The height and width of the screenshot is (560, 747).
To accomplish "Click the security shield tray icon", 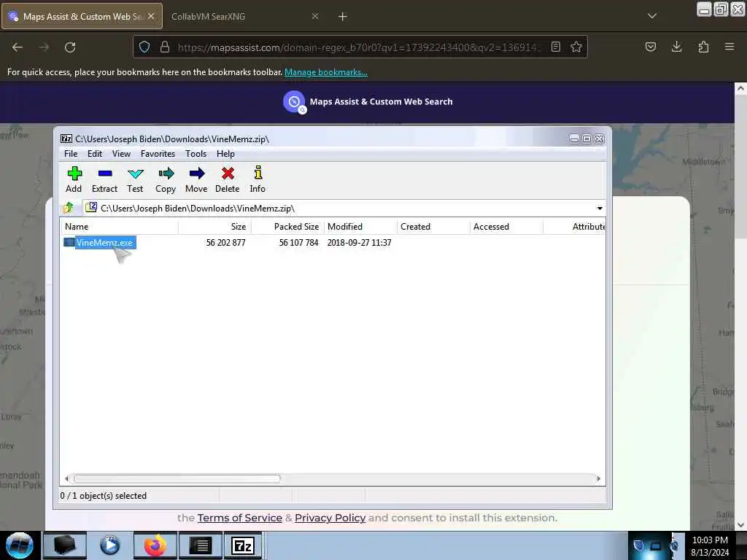I will click(x=638, y=545).
